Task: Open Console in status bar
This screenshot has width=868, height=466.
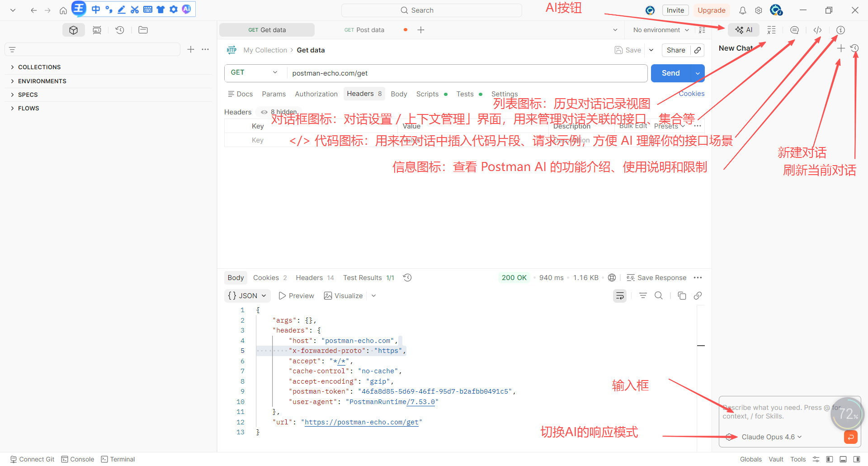Action: pyautogui.click(x=78, y=459)
